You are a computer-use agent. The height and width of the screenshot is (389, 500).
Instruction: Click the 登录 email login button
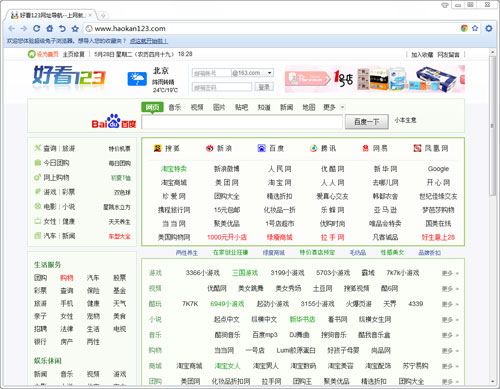tap(264, 87)
